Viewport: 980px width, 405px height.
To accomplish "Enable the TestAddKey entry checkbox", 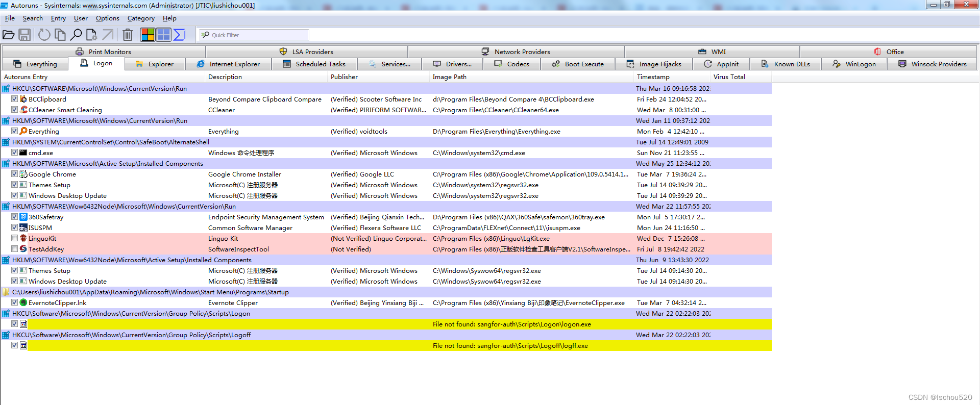I will 14,249.
